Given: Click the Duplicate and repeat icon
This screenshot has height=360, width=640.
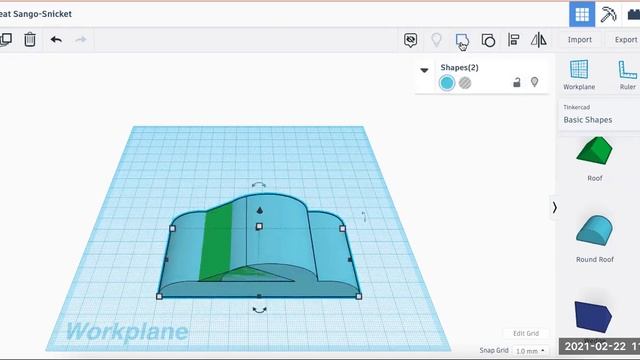Looking at the screenshot, I should (x=6, y=40).
